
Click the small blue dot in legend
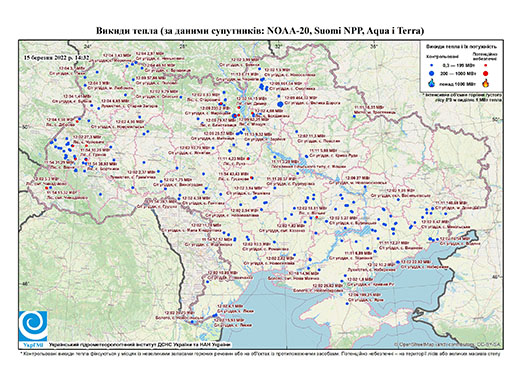pos(432,66)
